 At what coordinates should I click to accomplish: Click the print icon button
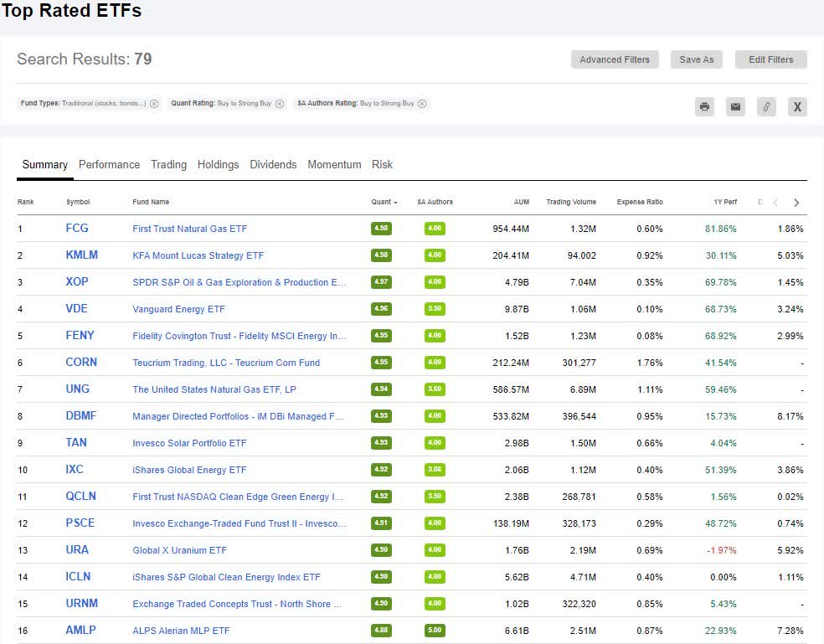coord(705,106)
